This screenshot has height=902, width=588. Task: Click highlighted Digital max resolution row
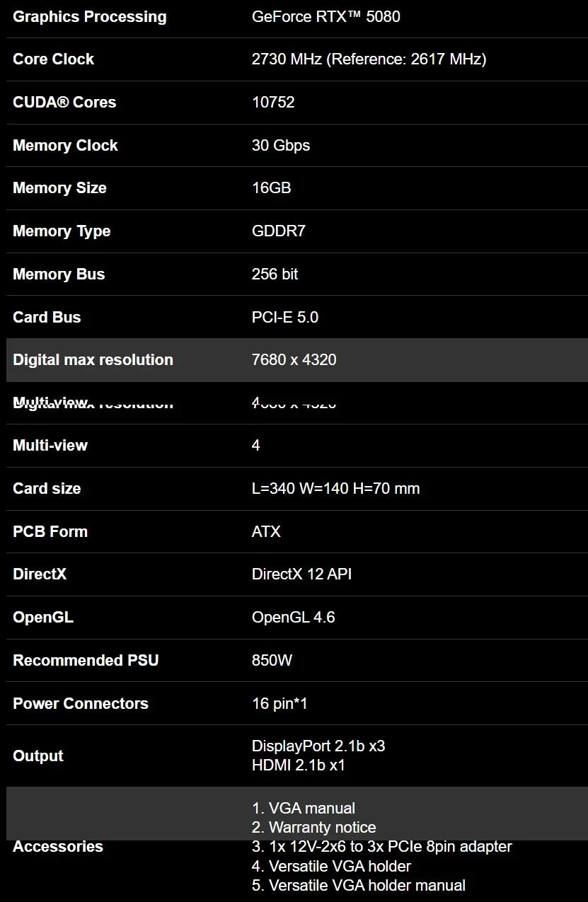tap(297, 360)
